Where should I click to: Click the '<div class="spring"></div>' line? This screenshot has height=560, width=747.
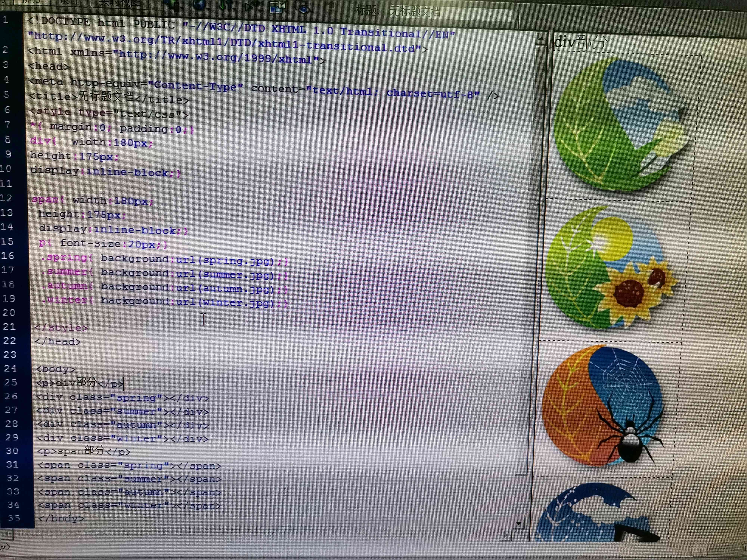click(122, 398)
